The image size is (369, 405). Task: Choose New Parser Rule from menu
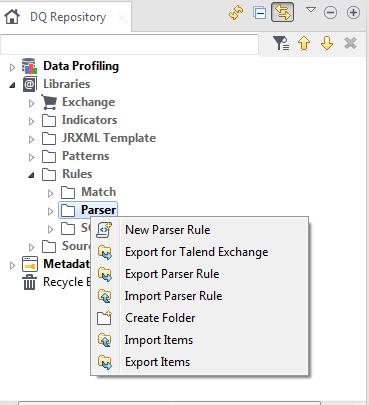(x=199, y=230)
